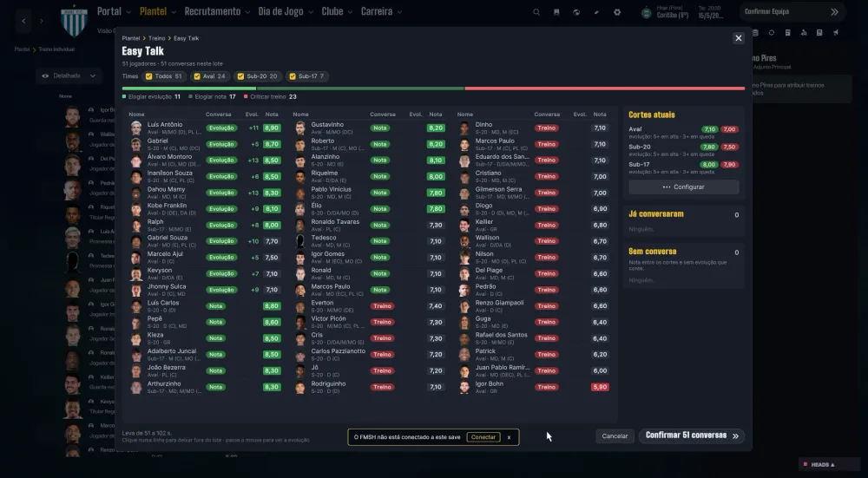
Task: Open the Plantel menu
Action: coord(154,11)
